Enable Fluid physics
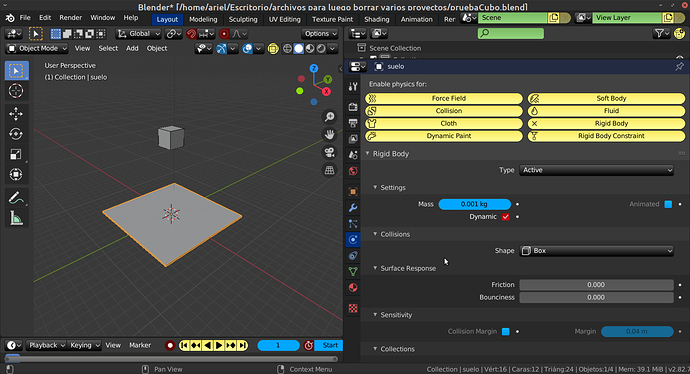690x374 pixels. coord(606,111)
